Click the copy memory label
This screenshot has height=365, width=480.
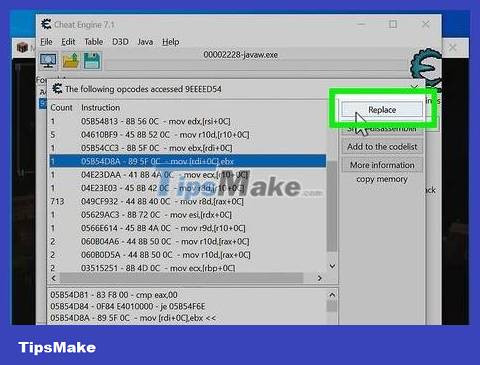click(x=382, y=179)
